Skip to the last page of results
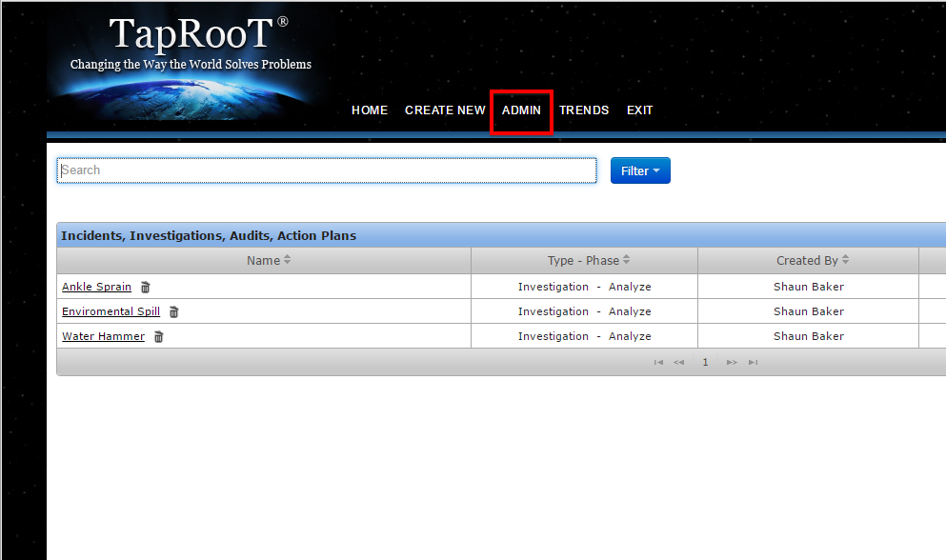This screenshot has width=946, height=560. coord(753,362)
